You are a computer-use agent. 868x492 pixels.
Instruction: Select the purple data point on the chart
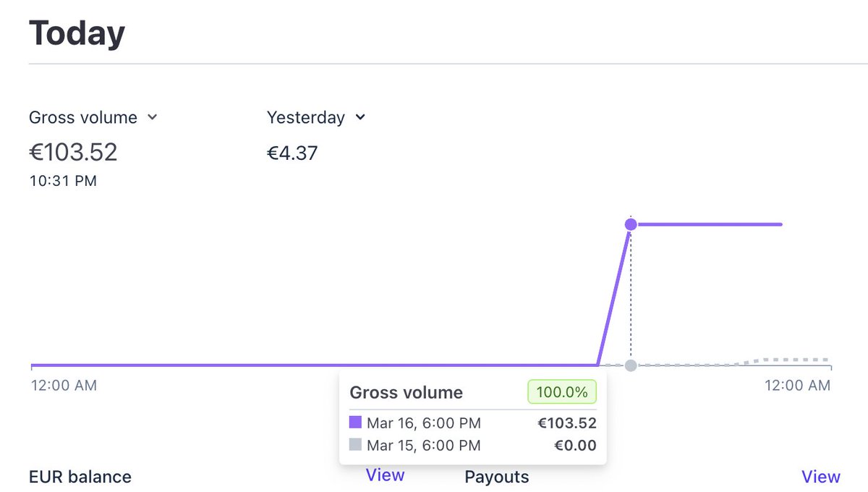click(631, 225)
